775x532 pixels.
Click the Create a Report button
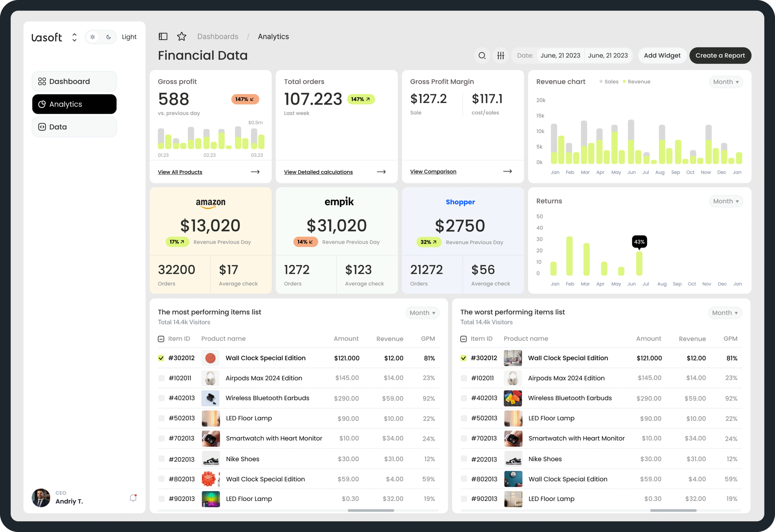click(x=720, y=55)
